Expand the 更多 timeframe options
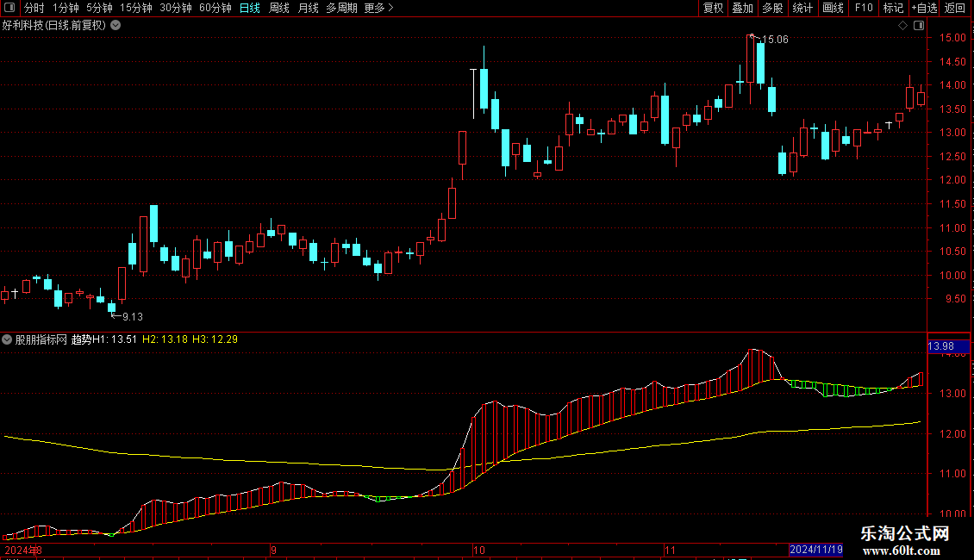The height and width of the screenshot is (560, 974). pos(378,8)
